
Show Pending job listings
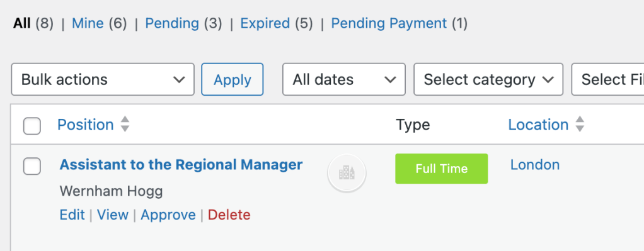point(172,23)
